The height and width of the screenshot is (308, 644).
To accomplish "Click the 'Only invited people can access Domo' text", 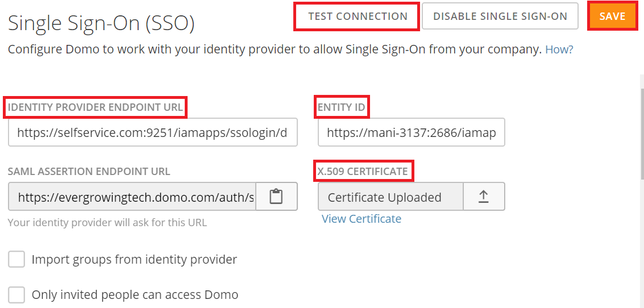I will (135, 295).
